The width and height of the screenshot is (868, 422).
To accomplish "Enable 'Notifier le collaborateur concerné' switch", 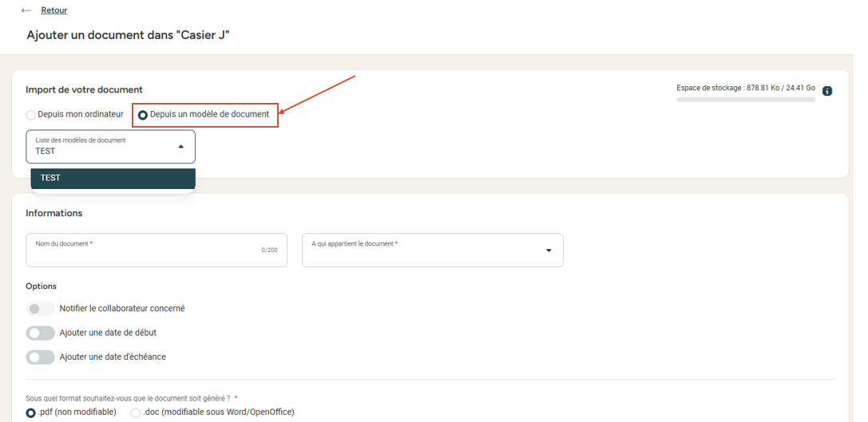I will point(40,309).
